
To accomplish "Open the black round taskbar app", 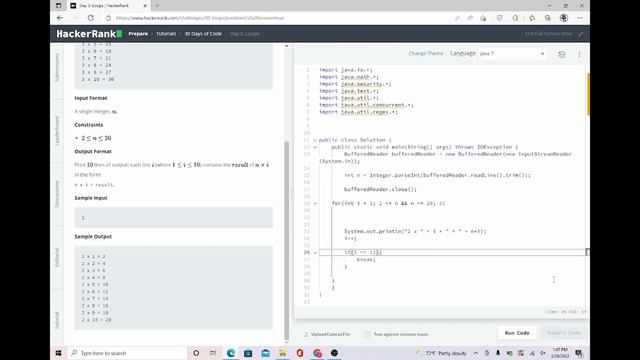I will click(x=334, y=353).
